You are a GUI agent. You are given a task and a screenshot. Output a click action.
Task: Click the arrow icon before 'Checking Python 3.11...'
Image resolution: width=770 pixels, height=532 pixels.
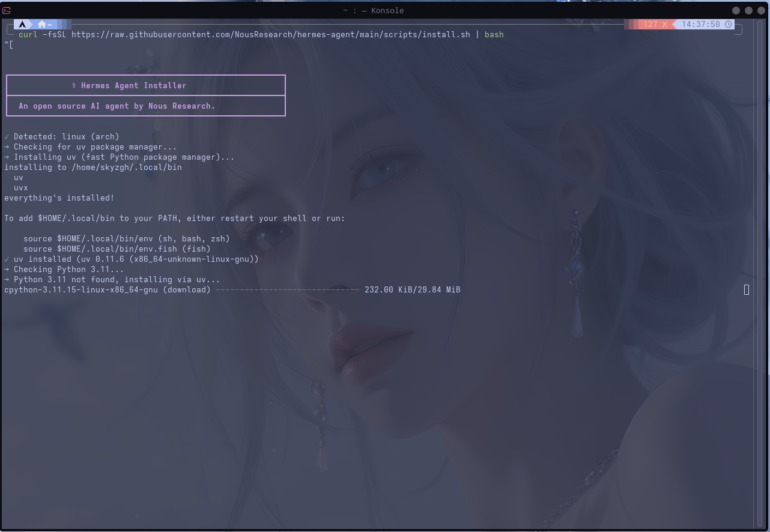tap(6, 269)
